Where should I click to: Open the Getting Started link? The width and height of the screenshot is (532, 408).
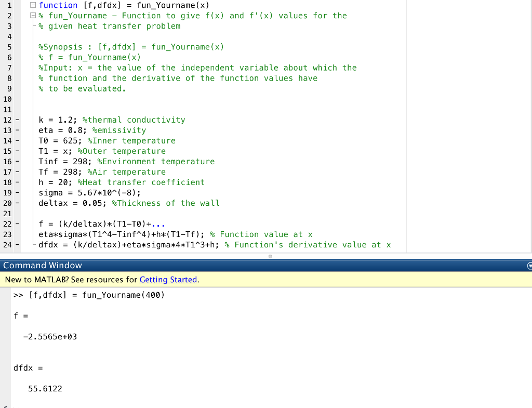168,280
